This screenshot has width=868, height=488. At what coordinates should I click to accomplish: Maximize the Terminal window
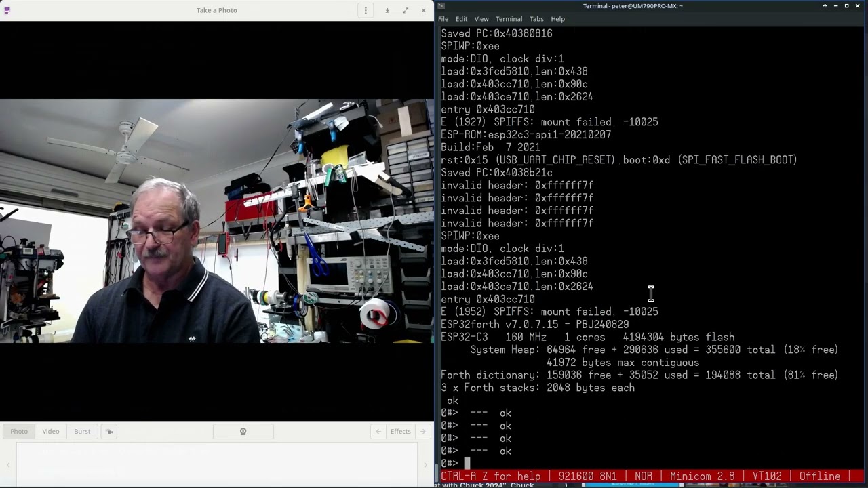click(x=846, y=6)
